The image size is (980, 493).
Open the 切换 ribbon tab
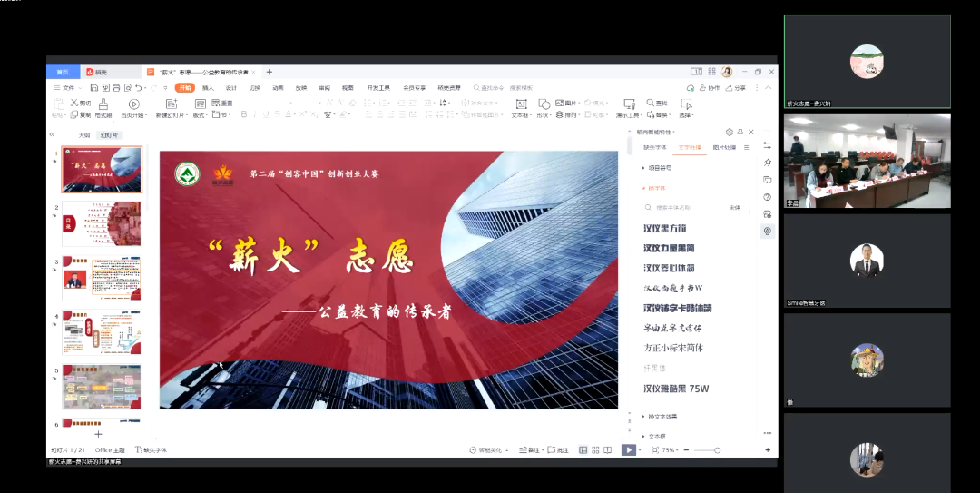(254, 88)
